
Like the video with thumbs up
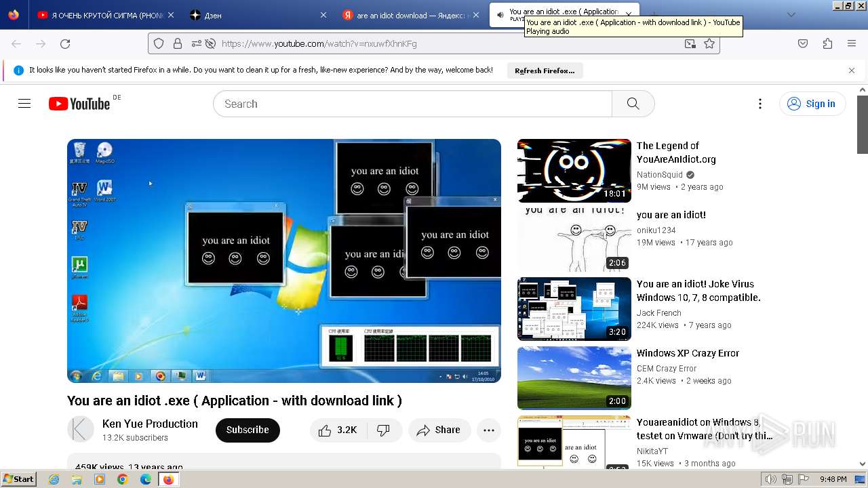(338, 430)
